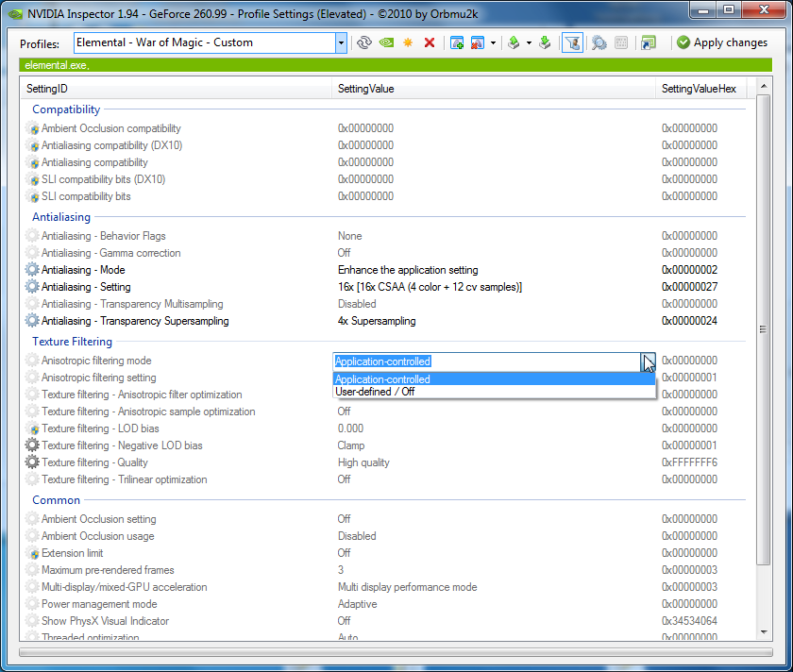Collapse the Anisotropic filtering mode dropdown arrow
The image size is (793, 672).
pos(648,361)
